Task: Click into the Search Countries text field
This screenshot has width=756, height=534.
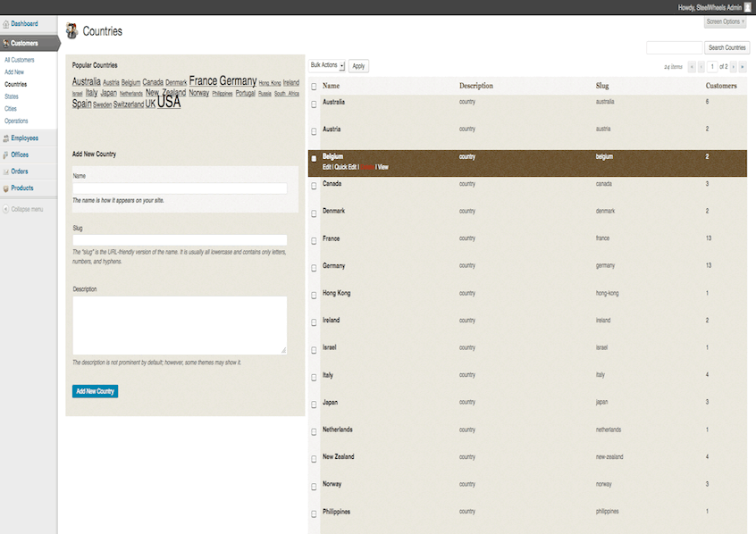Action: [675, 47]
